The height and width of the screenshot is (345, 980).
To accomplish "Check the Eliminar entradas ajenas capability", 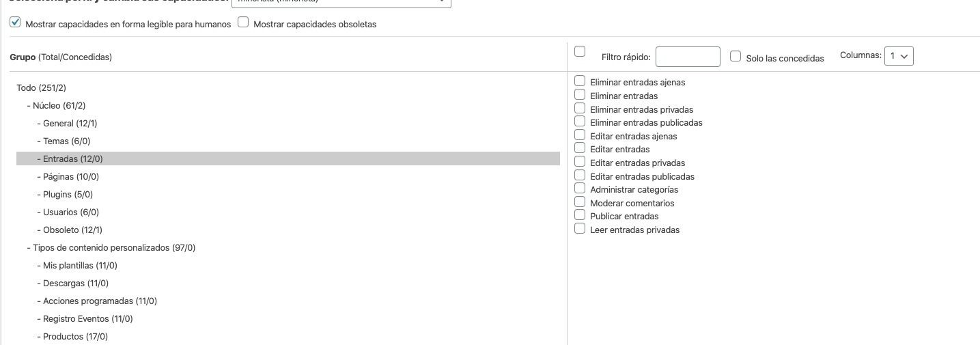I will point(580,81).
